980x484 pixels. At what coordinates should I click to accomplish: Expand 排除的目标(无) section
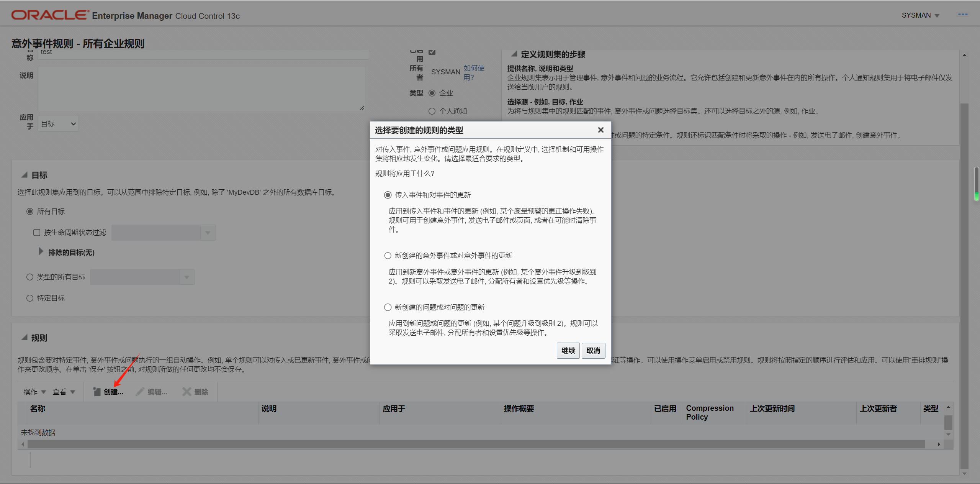41,252
